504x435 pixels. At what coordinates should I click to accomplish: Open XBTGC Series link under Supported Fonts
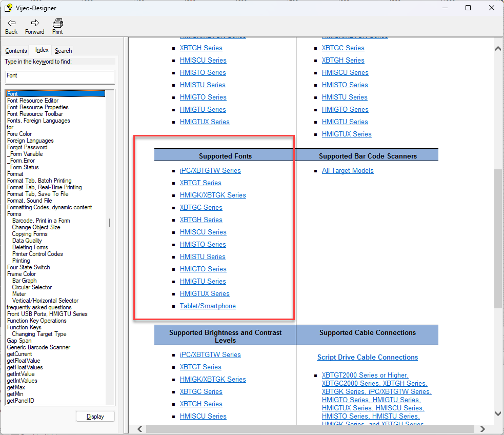pyautogui.click(x=201, y=208)
